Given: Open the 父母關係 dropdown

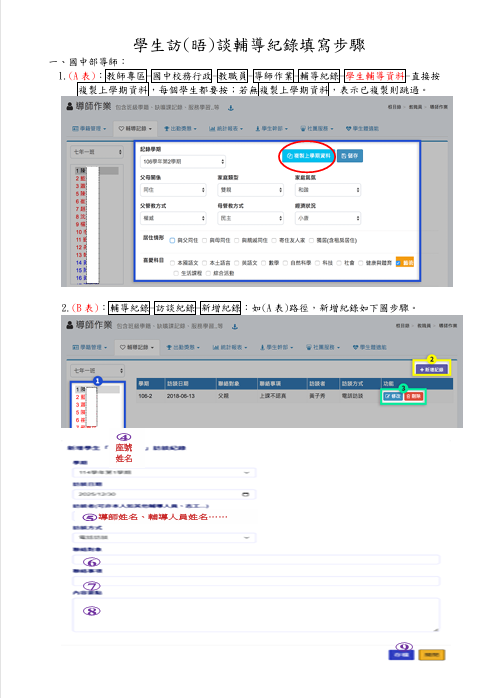Looking at the screenshot, I should pos(173,190).
